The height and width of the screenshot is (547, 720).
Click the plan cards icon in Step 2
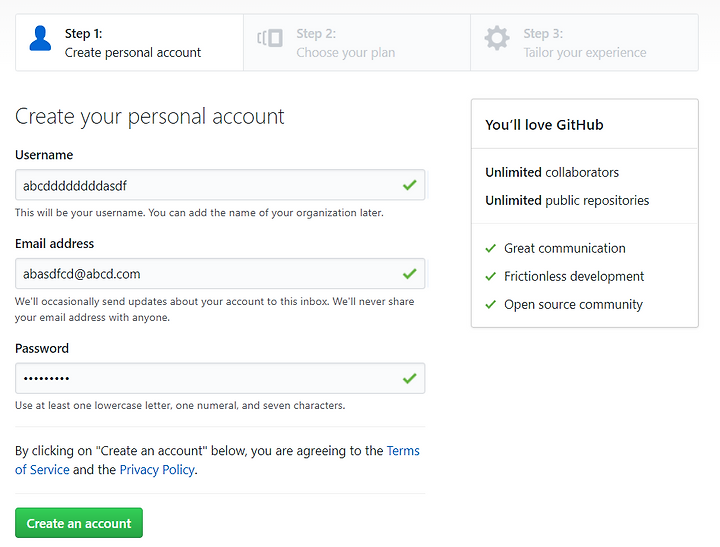[x=270, y=38]
